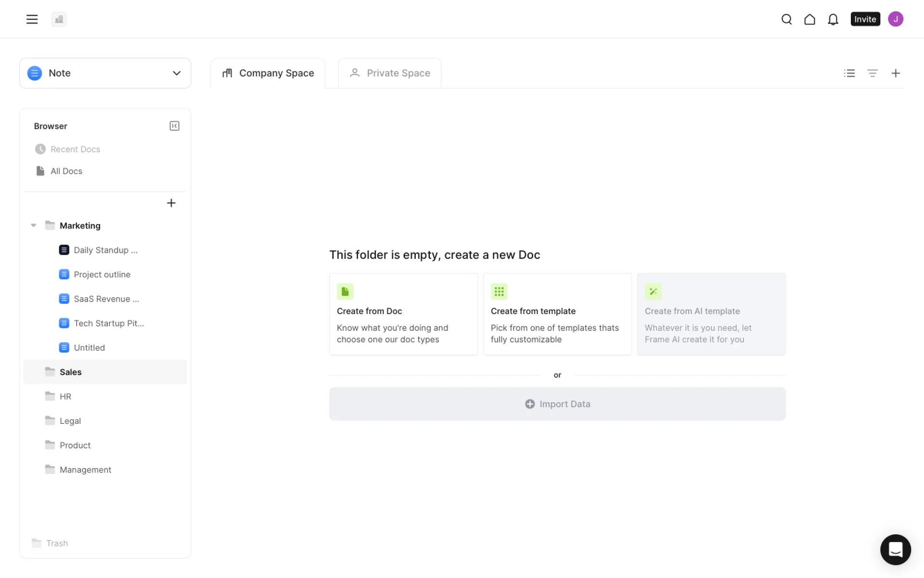Open the user avatar menu
The width and height of the screenshot is (924, 578).
[x=895, y=19]
